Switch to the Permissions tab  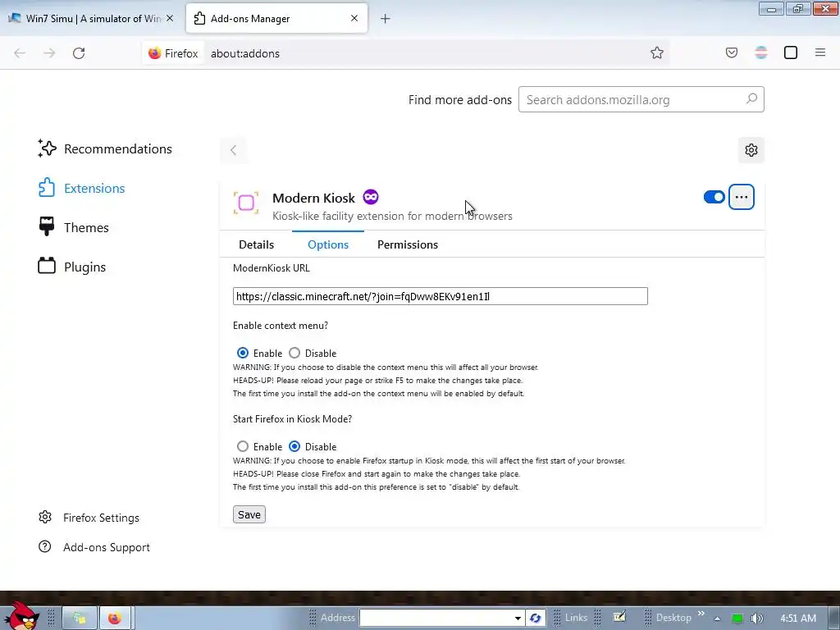coord(408,244)
